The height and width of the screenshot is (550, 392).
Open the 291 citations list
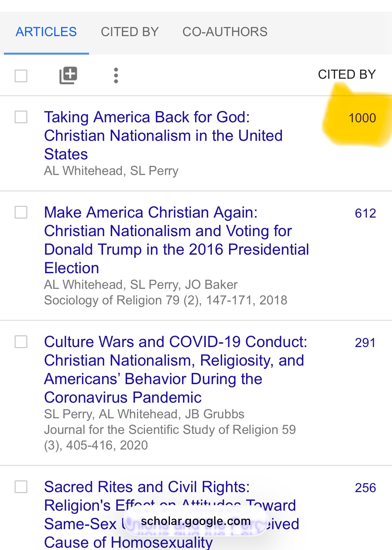pyautogui.click(x=365, y=343)
